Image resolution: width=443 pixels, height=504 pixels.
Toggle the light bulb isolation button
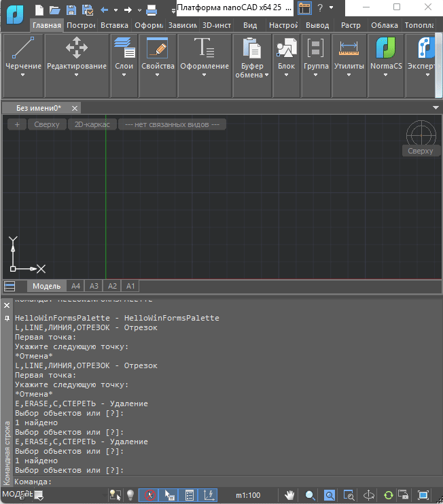pos(130,495)
